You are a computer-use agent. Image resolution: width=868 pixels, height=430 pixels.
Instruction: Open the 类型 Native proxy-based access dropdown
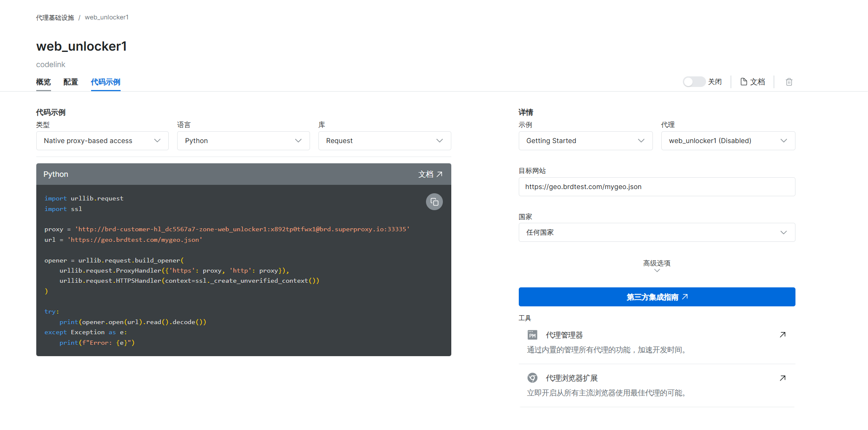pyautogui.click(x=102, y=141)
